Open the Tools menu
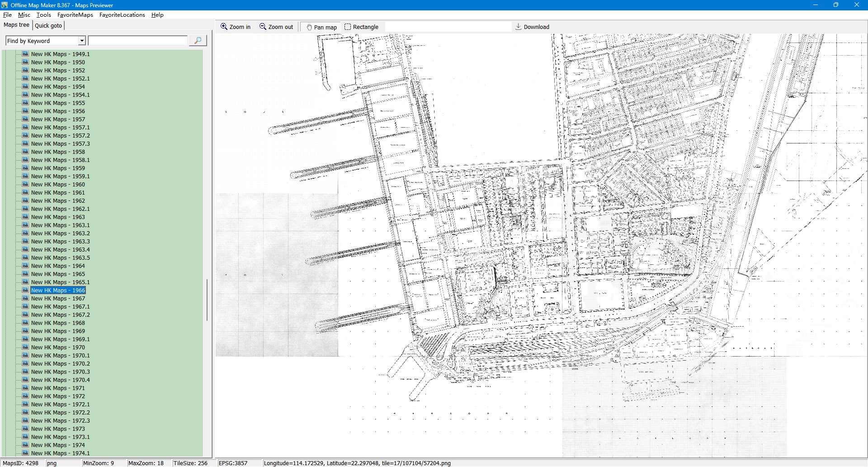This screenshot has width=868, height=467. click(43, 15)
